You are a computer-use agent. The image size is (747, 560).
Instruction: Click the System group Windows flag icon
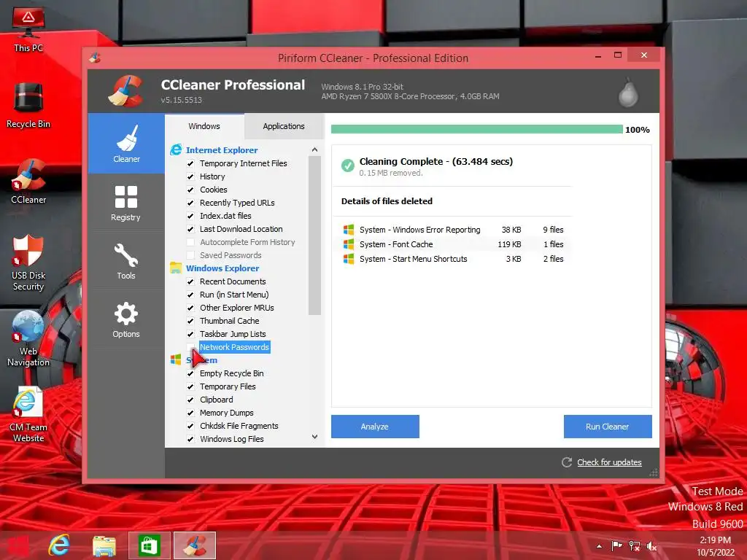pos(176,359)
